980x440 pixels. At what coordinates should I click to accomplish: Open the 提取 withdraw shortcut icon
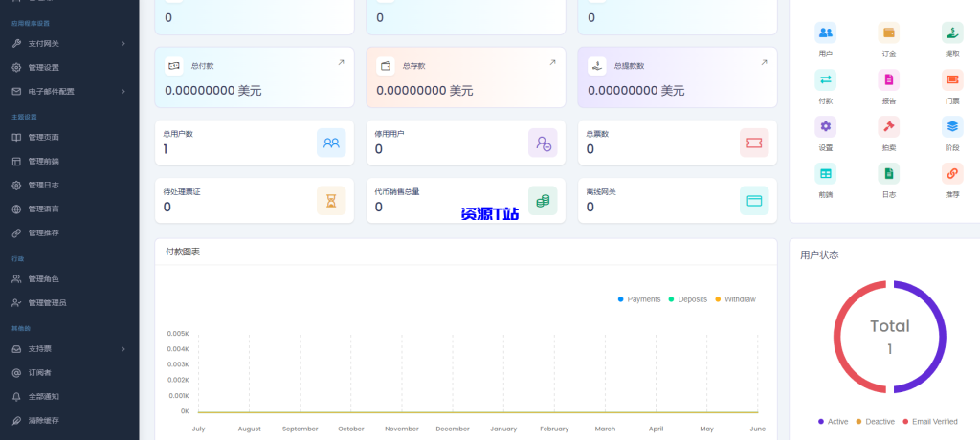coord(952,33)
